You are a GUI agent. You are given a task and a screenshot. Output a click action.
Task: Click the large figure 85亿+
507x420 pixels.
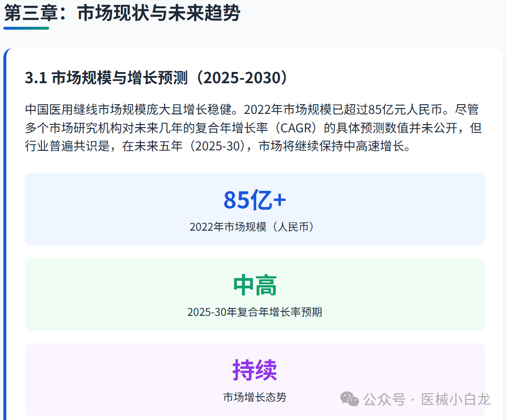[x=255, y=200]
